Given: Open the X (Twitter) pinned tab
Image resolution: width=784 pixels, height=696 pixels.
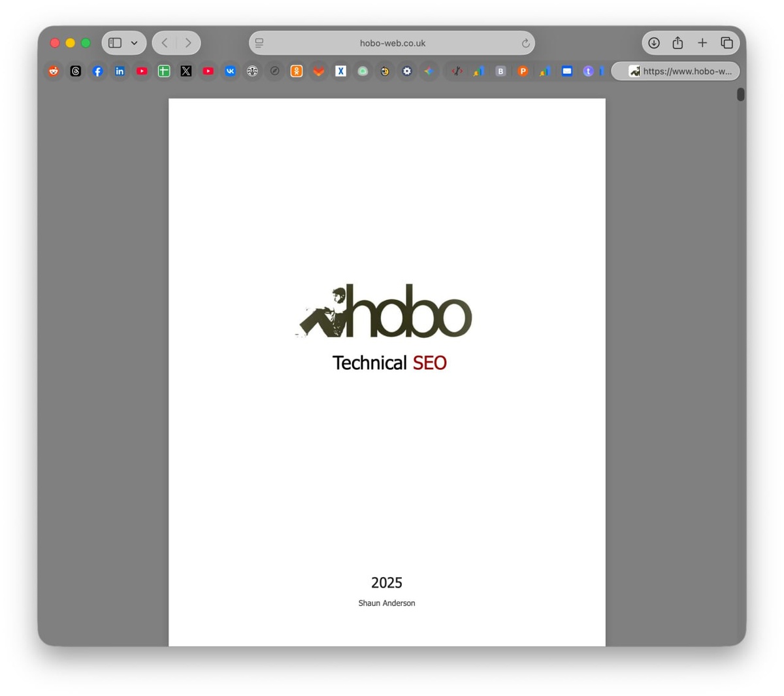Looking at the screenshot, I should [186, 71].
